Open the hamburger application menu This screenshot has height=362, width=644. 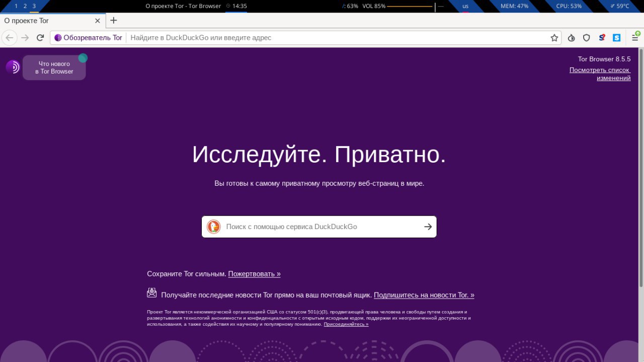[636, 37]
